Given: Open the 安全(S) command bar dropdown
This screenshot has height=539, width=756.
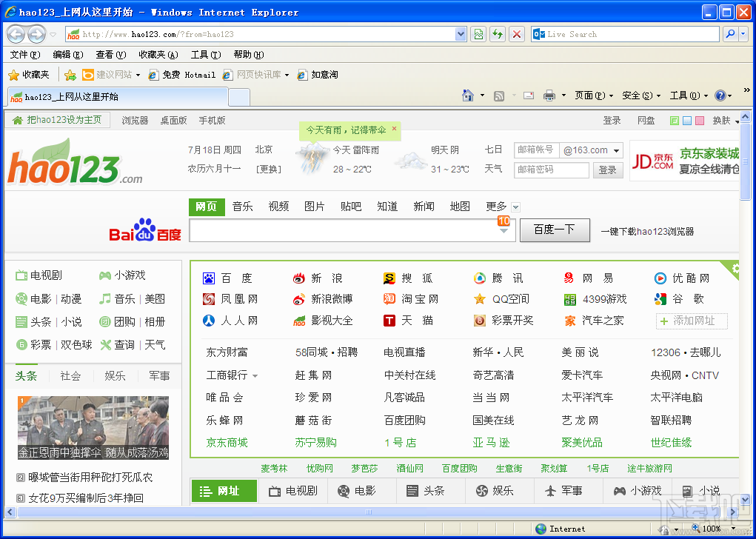Looking at the screenshot, I should click(x=641, y=96).
